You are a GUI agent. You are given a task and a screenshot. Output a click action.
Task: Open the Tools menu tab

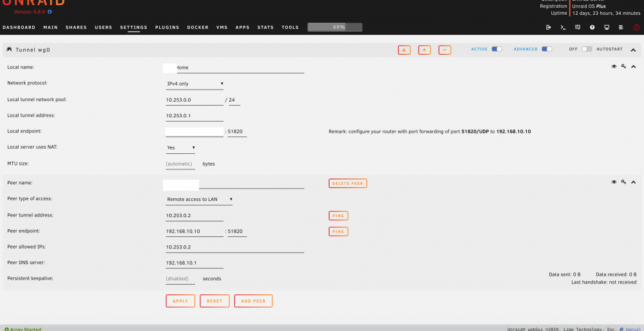[x=290, y=28]
